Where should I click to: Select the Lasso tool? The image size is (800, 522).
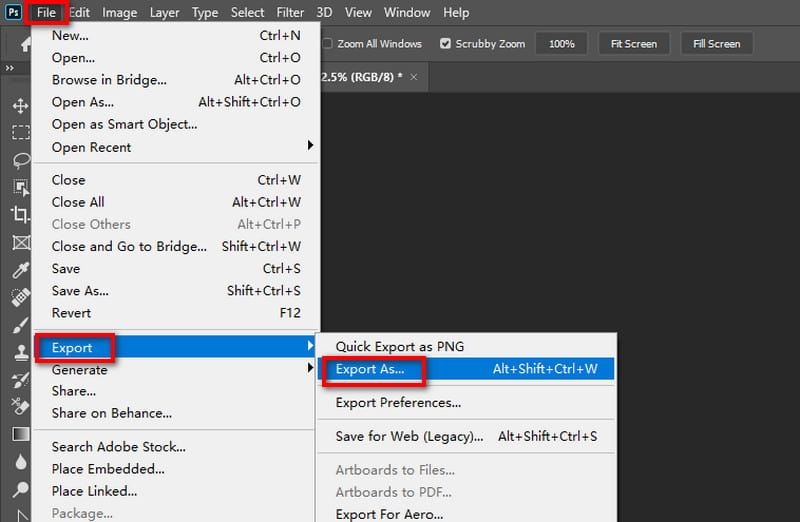(x=20, y=160)
